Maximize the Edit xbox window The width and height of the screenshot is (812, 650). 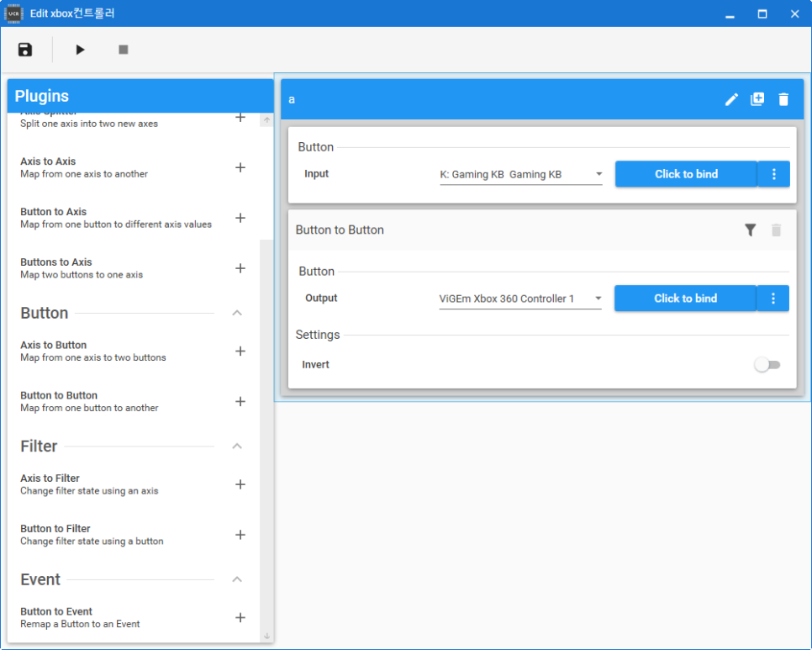click(762, 14)
